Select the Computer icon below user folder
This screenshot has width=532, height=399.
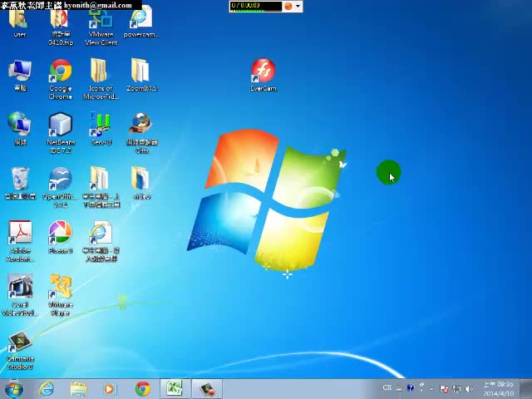20,76
